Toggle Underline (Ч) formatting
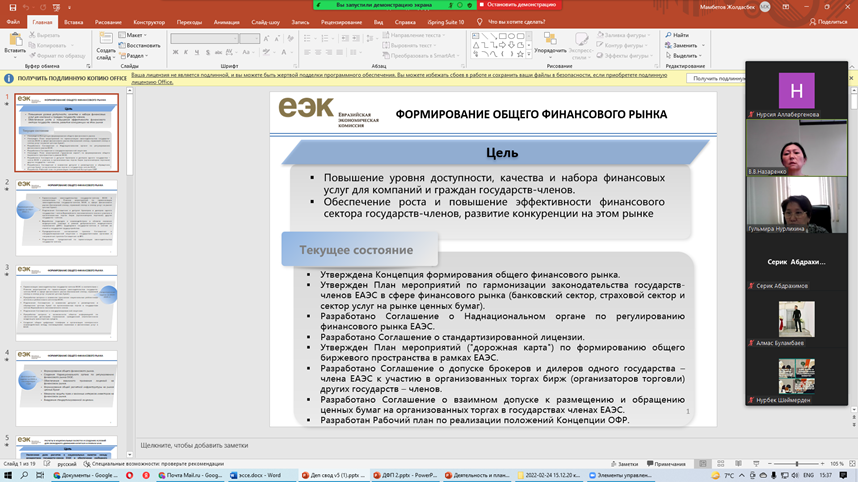Screen dimensions: 858x482 pos(196,53)
